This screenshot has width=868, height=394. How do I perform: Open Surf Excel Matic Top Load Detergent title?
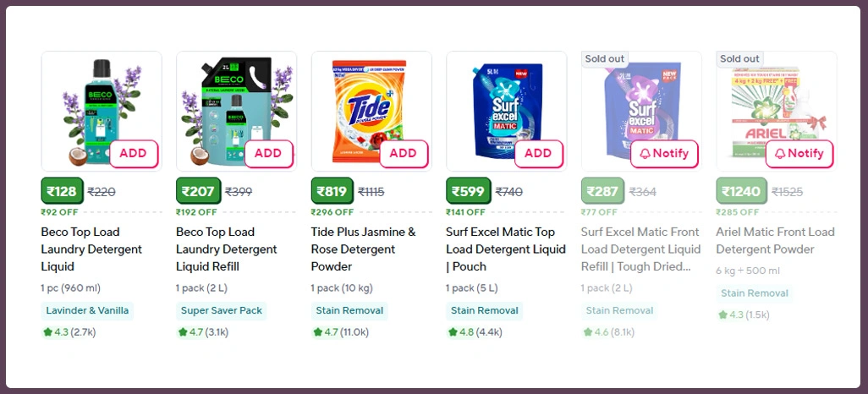point(505,241)
